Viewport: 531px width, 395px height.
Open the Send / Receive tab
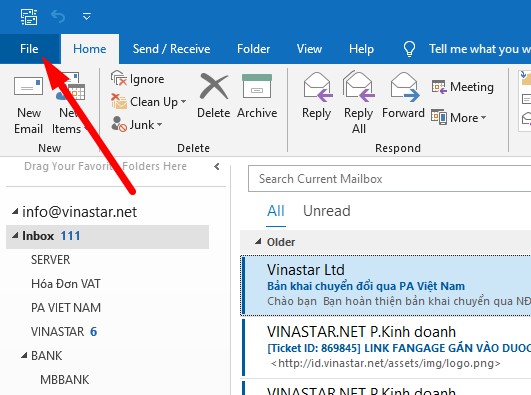pyautogui.click(x=171, y=49)
